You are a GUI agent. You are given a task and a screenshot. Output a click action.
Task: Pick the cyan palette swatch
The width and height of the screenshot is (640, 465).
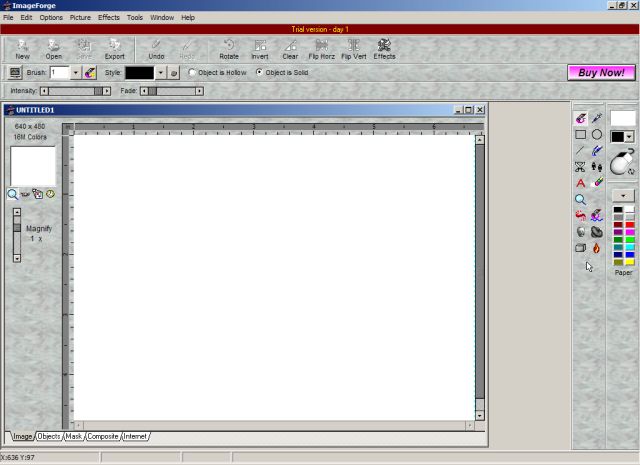[630, 247]
